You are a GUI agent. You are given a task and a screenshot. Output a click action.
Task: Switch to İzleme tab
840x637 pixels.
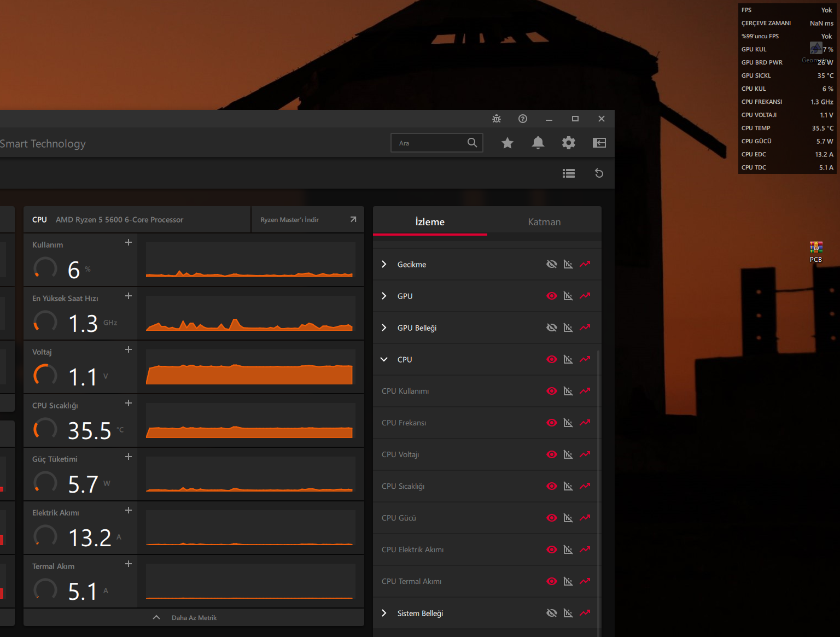coord(430,221)
